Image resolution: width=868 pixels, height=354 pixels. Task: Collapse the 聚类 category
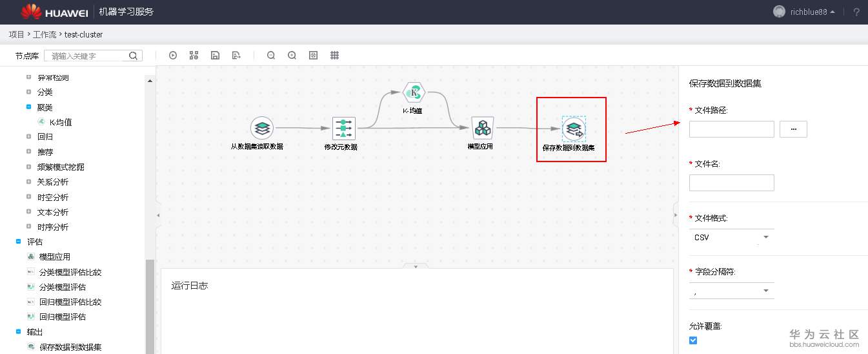tap(28, 107)
